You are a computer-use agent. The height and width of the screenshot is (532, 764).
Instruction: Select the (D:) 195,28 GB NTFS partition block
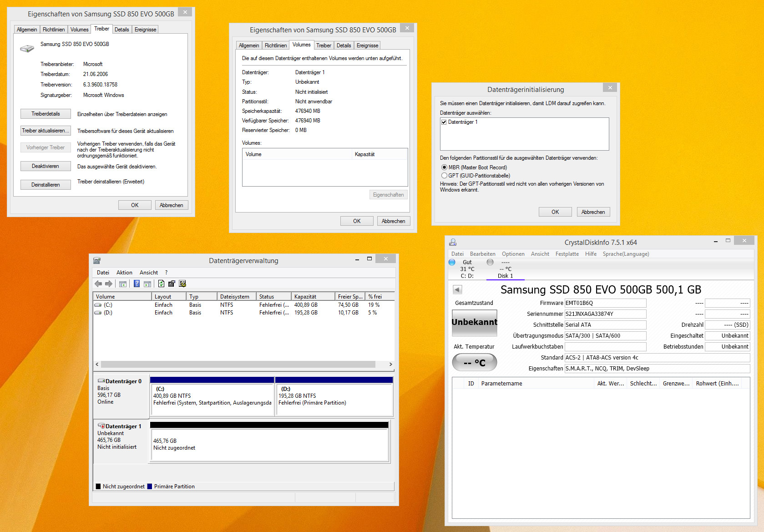point(334,396)
